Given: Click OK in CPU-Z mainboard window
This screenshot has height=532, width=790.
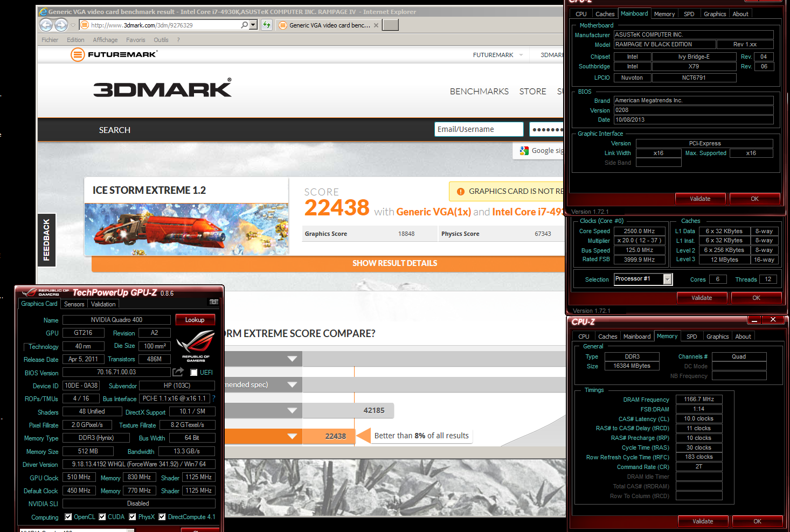Looking at the screenshot, I should (x=754, y=199).
